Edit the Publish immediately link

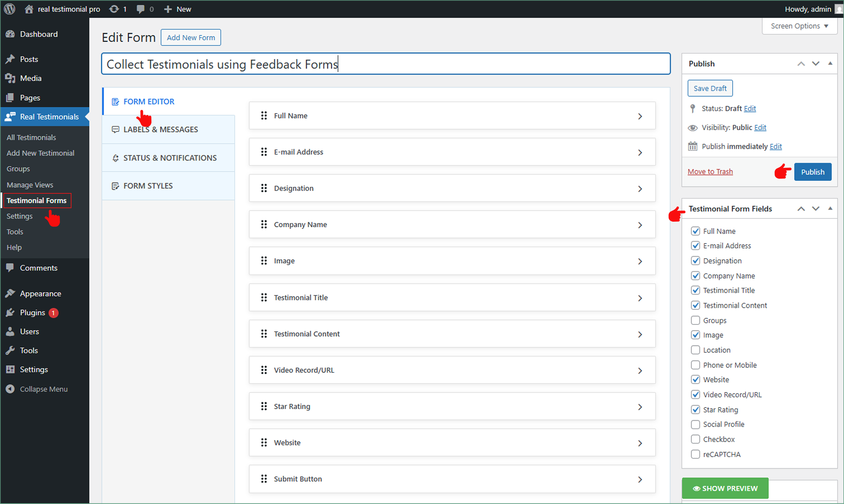click(x=776, y=146)
